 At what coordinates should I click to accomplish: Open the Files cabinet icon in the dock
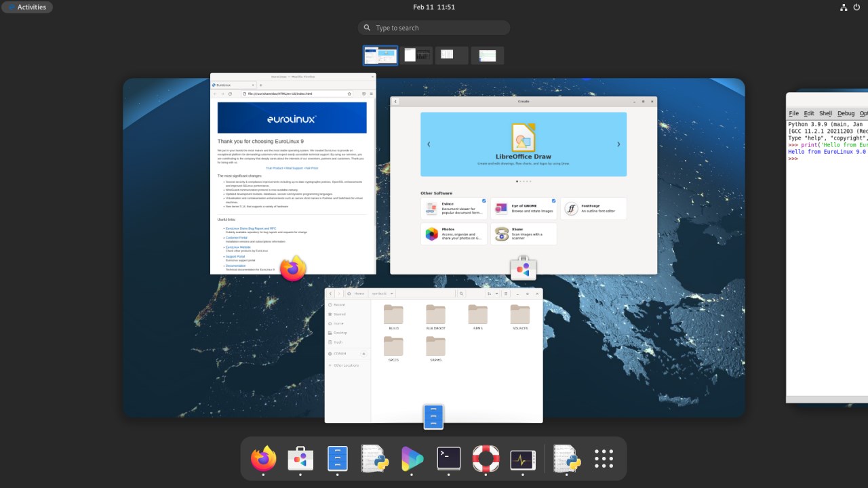coord(337,459)
